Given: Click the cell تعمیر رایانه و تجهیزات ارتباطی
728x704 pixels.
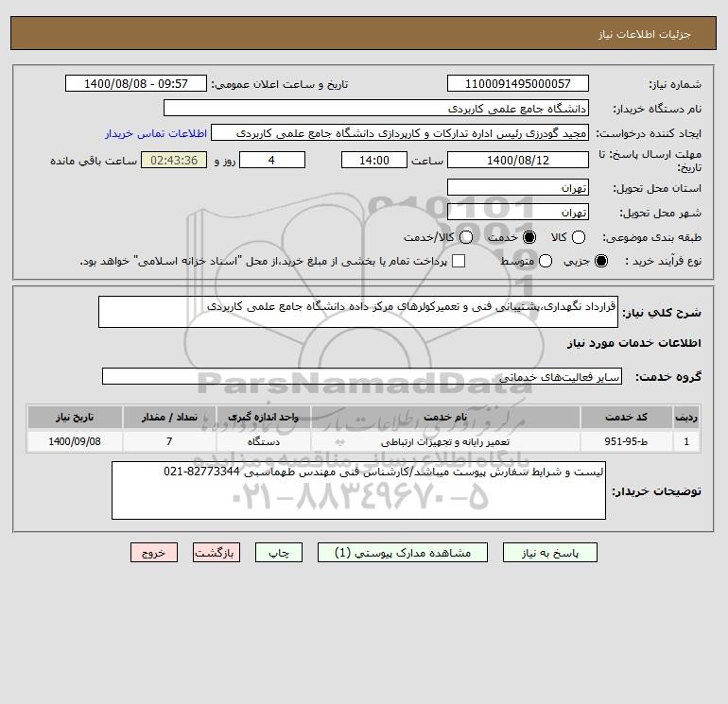Looking at the screenshot, I should click(445, 441).
